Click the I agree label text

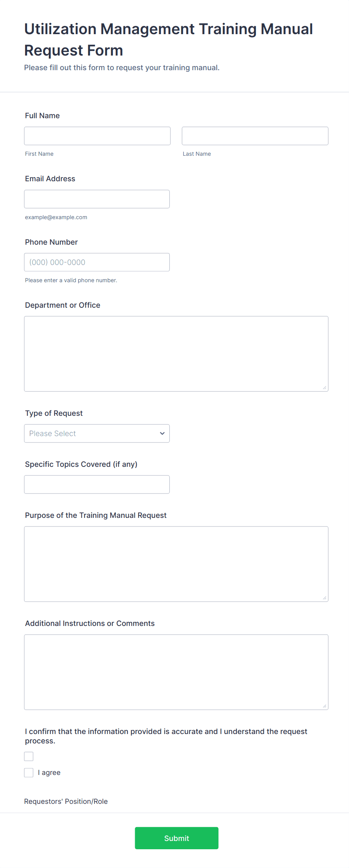click(49, 772)
